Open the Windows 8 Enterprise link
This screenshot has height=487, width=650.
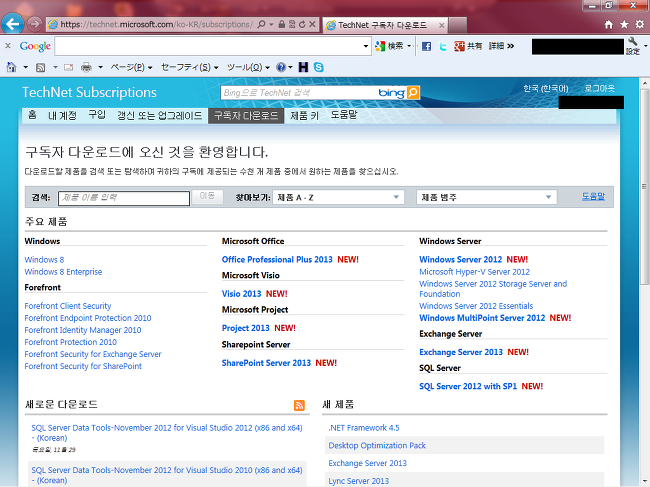point(63,272)
